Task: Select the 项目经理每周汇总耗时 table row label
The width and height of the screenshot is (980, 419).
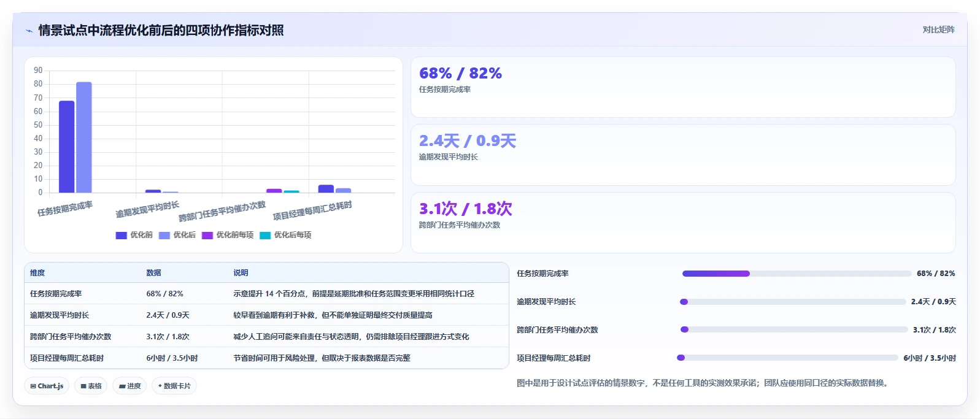Action: 67,358
